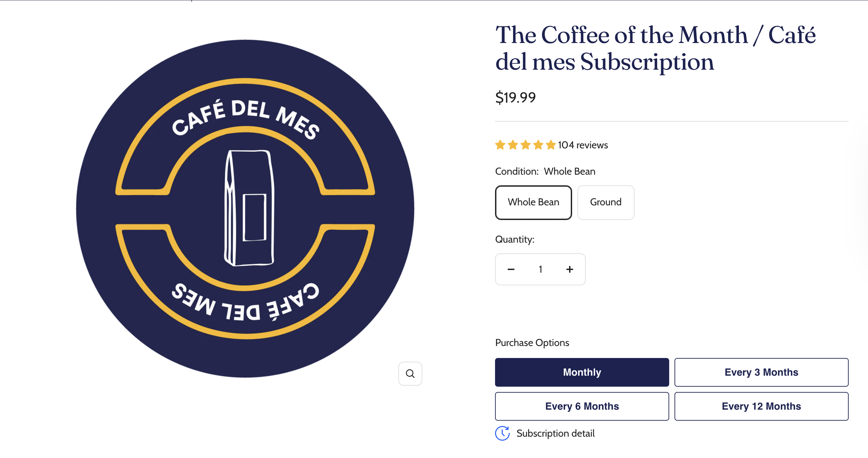The width and height of the screenshot is (868, 458).
Task: Open the Subscription detail link
Action: pyautogui.click(x=556, y=434)
